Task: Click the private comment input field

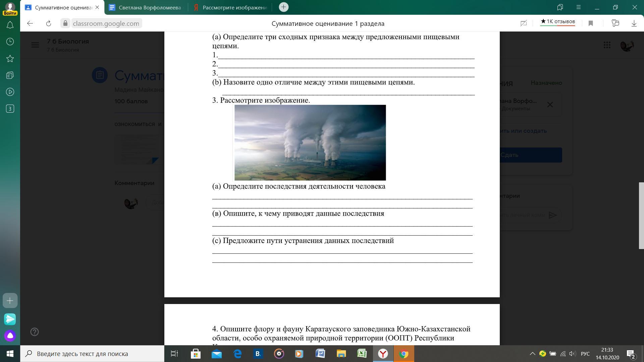Action: (x=523, y=215)
